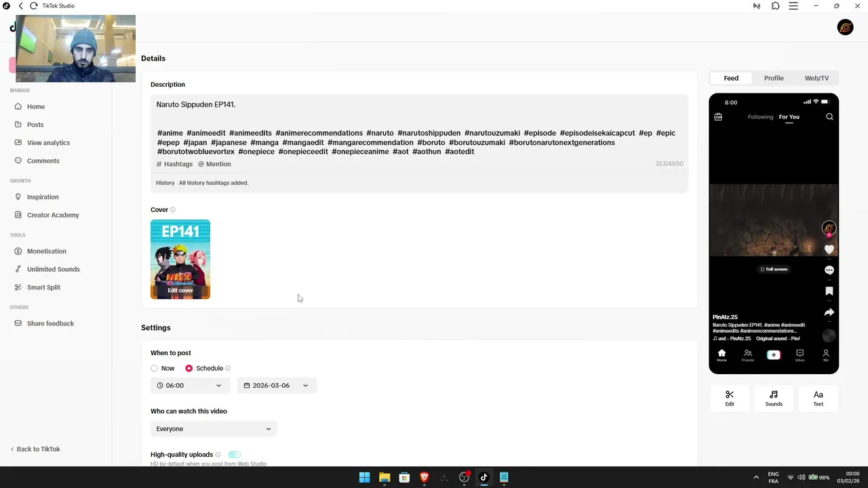Click bookmark icon in preview
Image resolution: width=868 pixels, height=488 pixels.
pos(829,291)
